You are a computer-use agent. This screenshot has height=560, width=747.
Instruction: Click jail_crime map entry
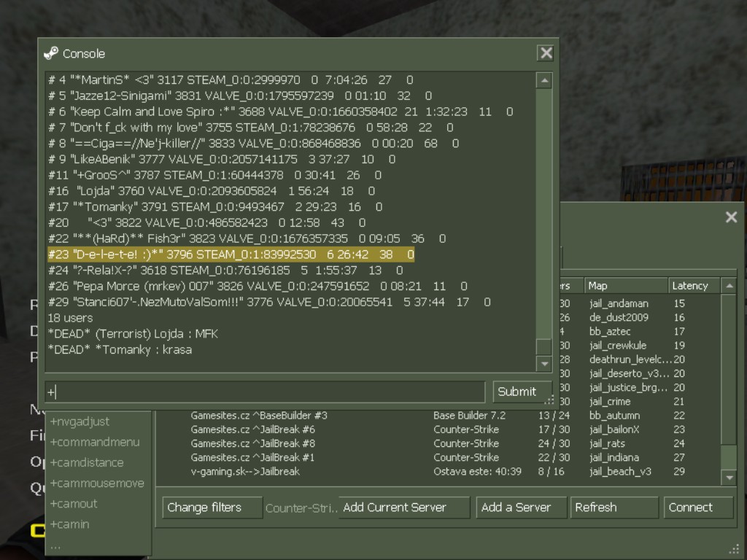(610, 402)
